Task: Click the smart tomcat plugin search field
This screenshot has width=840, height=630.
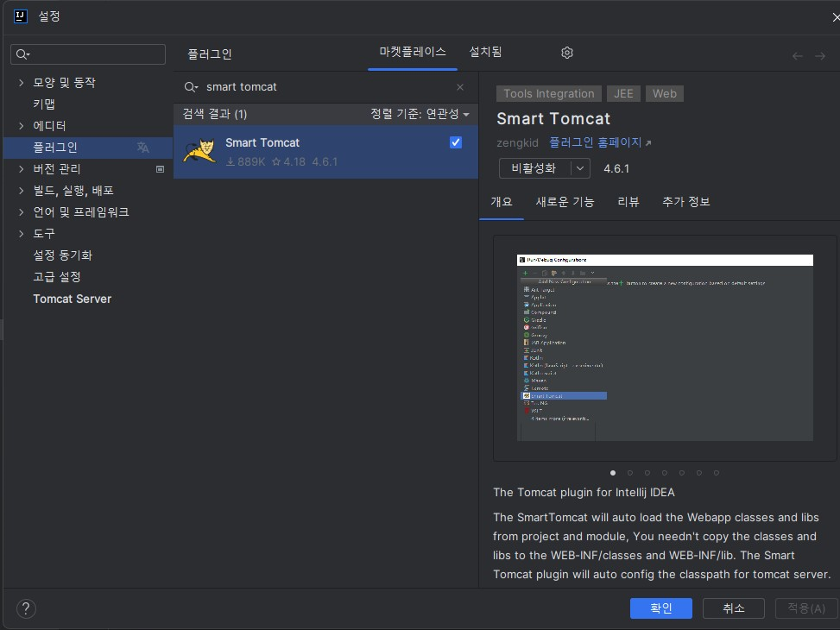Action: (327, 87)
